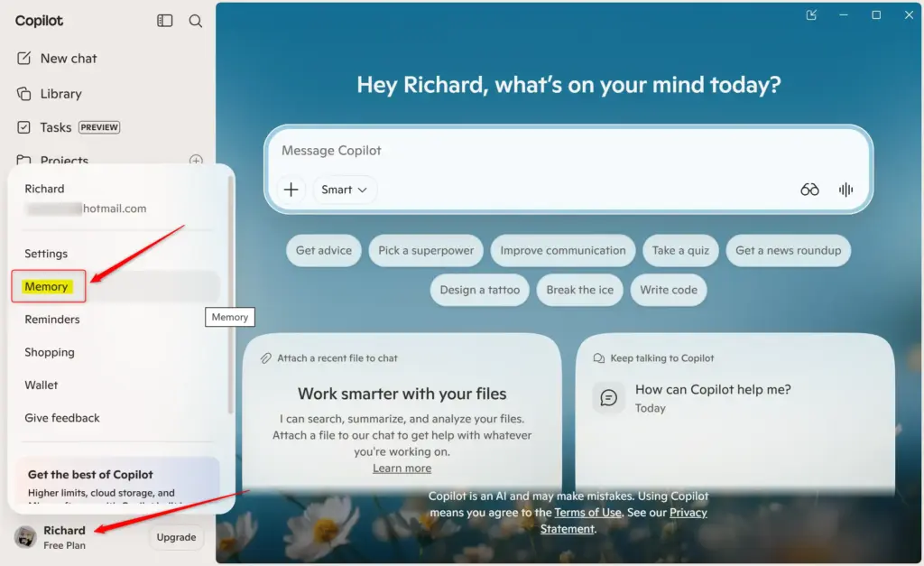Click the Get the best of Copilot card

[x=116, y=480]
